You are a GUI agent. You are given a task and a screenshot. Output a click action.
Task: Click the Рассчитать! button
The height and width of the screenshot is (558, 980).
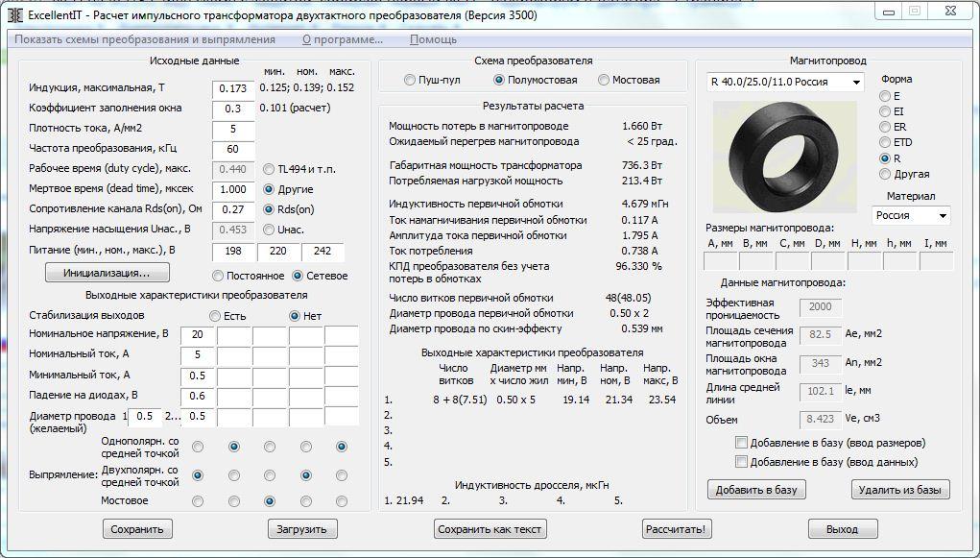click(677, 529)
